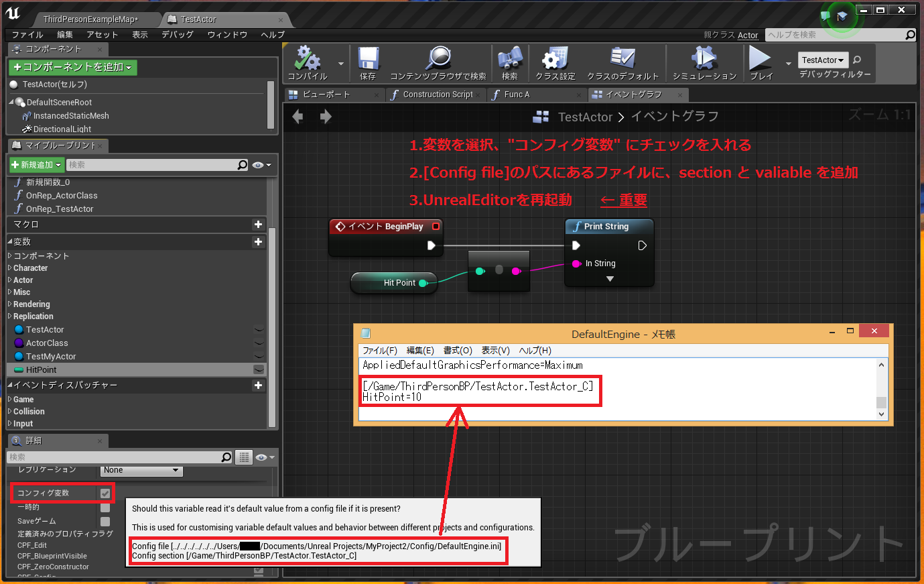
Task: Switch to the Construction Script tab
Action: 438,95
